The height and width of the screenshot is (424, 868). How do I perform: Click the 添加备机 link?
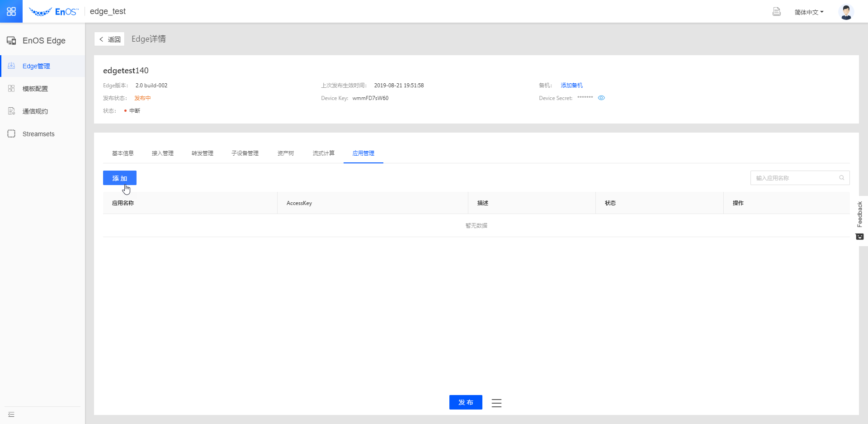point(571,86)
